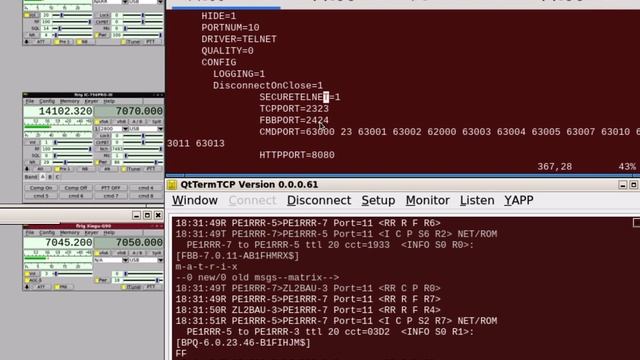The height and width of the screenshot is (360, 640).
Task: Open File menu in IC-756PRO rig window
Action: coord(30,101)
